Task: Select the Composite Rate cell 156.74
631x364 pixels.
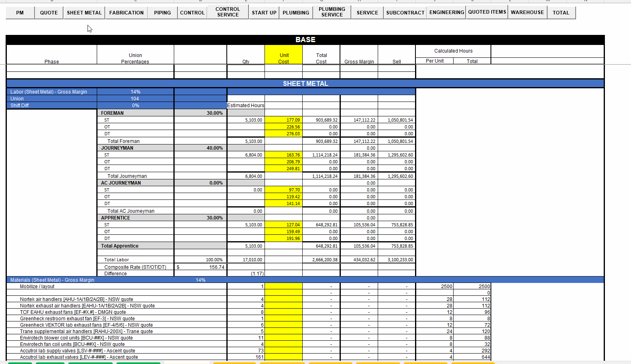Action: [x=200, y=267]
